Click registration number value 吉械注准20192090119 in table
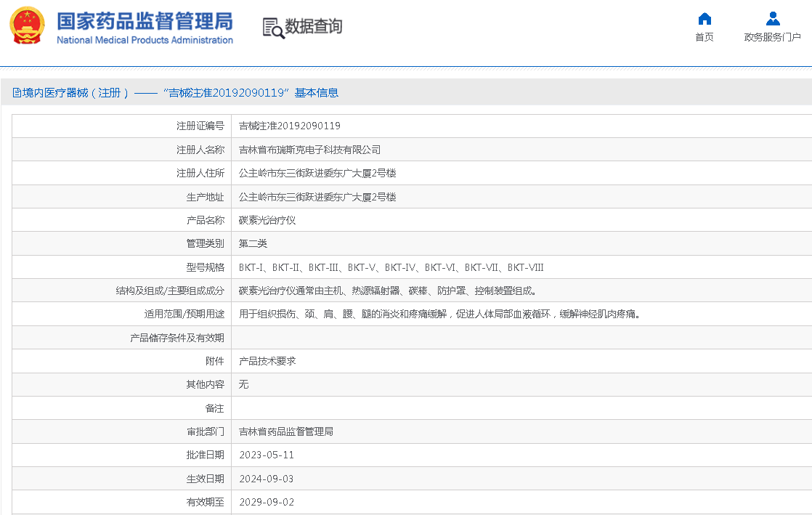812x515 pixels. pos(289,126)
